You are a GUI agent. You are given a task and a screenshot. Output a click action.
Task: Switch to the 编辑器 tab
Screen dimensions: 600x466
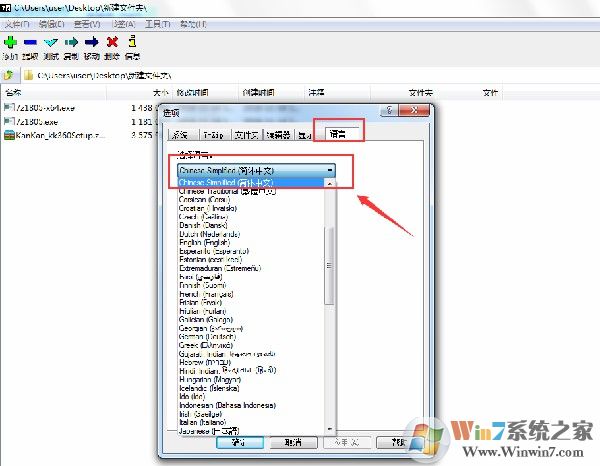[279, 135]
